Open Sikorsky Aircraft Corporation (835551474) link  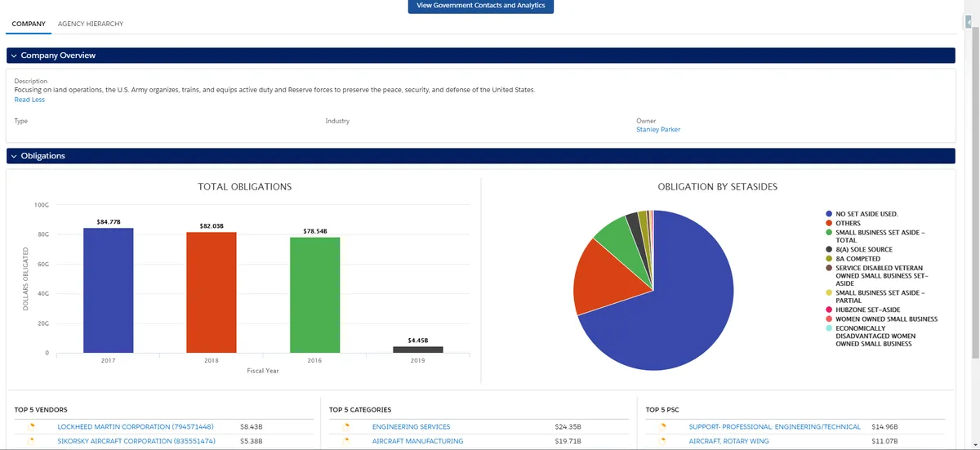pyautogui.click(x=136, y=441)
